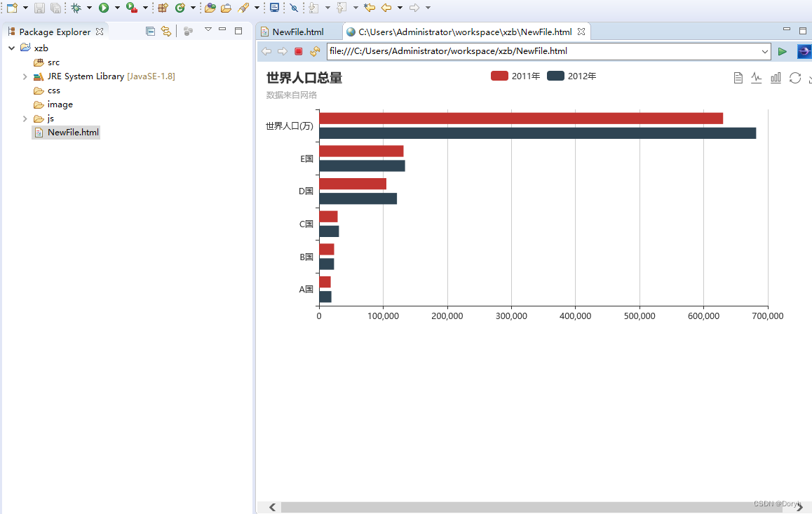Click the New Java Package icon
This screenshot has width=812, height=514.
(x=163, y=8)
